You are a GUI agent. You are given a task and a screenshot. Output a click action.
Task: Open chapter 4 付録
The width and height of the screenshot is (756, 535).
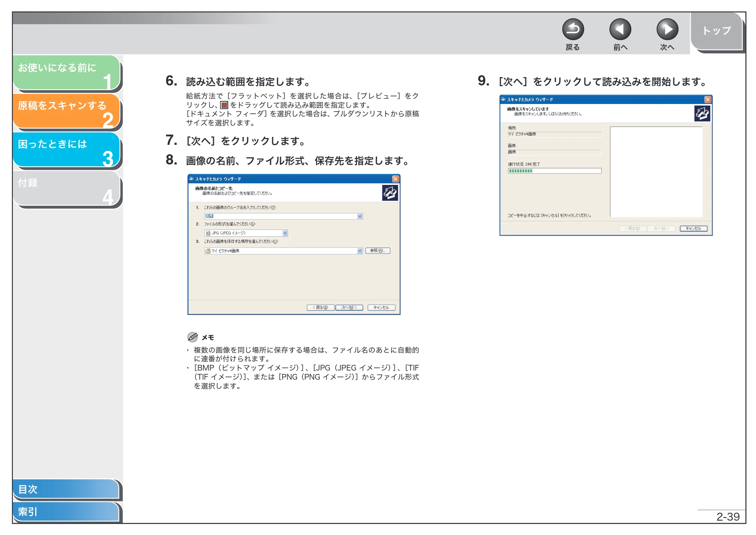click(x=67, y=189)
